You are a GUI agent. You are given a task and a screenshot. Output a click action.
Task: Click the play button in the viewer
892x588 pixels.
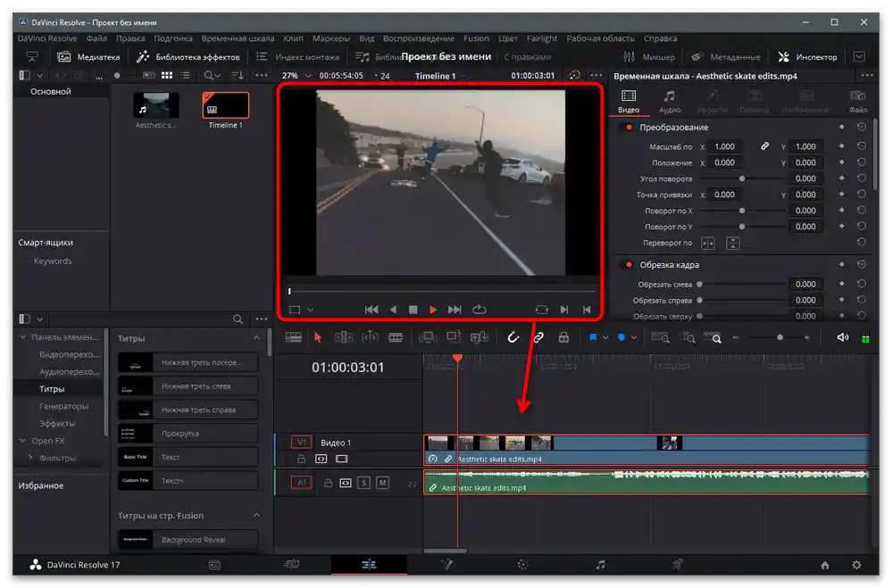pos(433,310)
